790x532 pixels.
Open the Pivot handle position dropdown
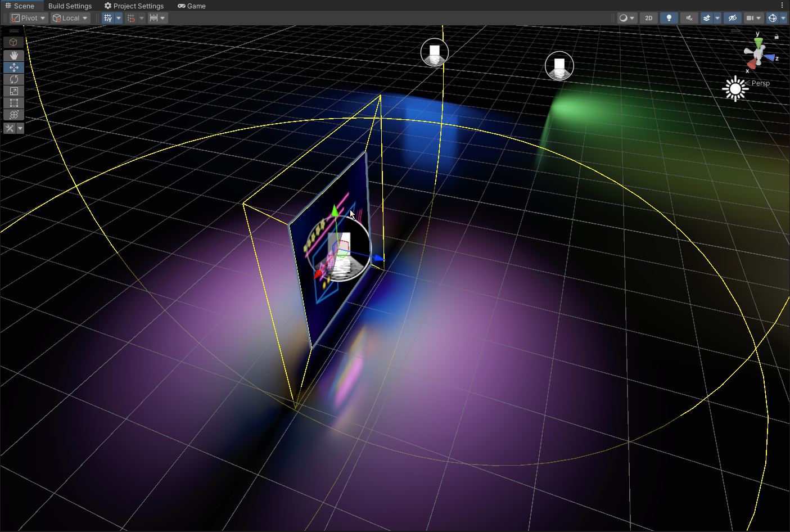[29, 18]
